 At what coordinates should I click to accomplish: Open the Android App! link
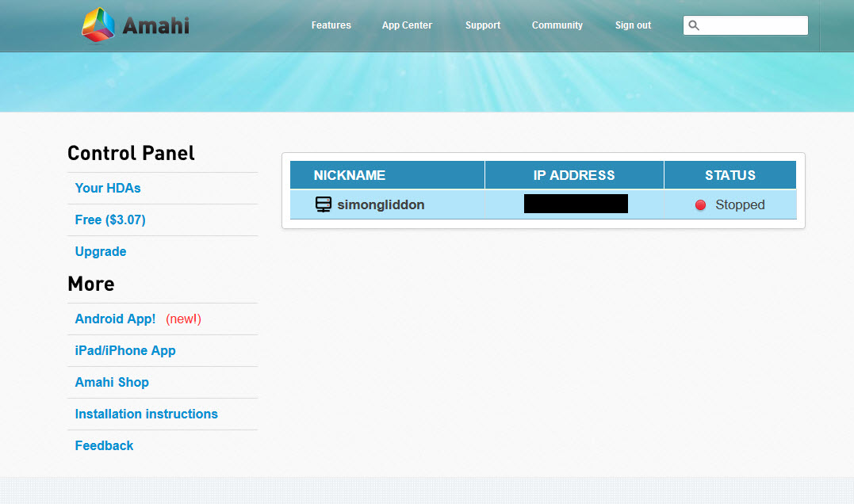[116, 319]
